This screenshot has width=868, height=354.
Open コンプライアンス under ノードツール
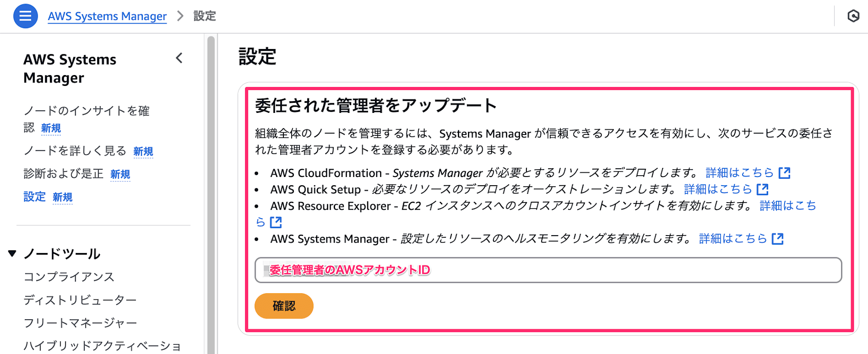click(x=69, y=277)
